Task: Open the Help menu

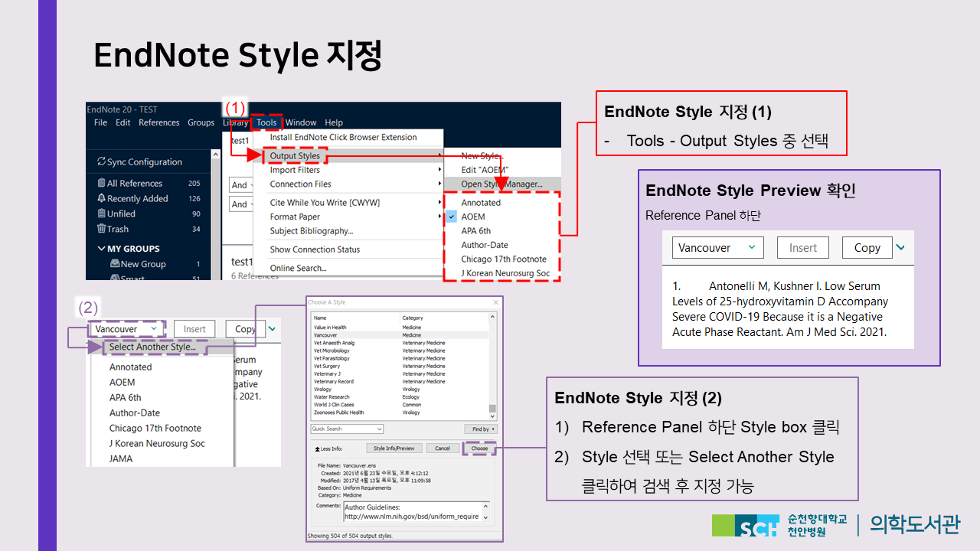Action: [x=334, y=122]
